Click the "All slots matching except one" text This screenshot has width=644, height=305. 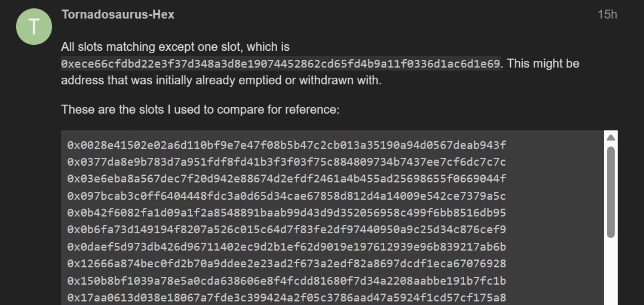click(x=176, y=47)
